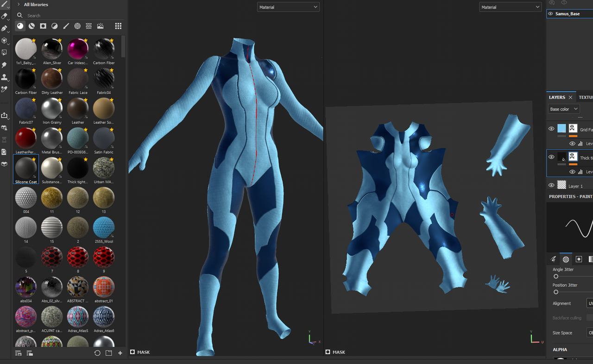
Task: Select the Paint brush tool
Action: point(4,4)
